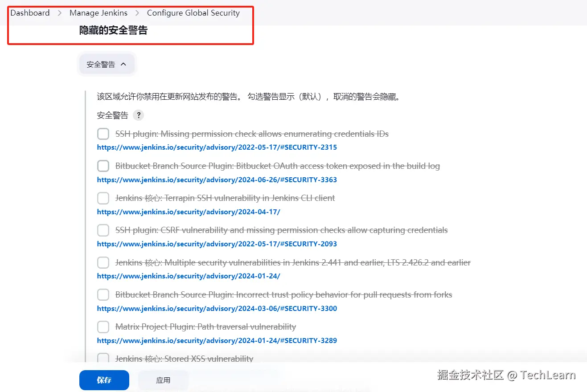Open the Dashboard breadcrumb
This screenshot has width=587, height=392.
coord(30,13)
